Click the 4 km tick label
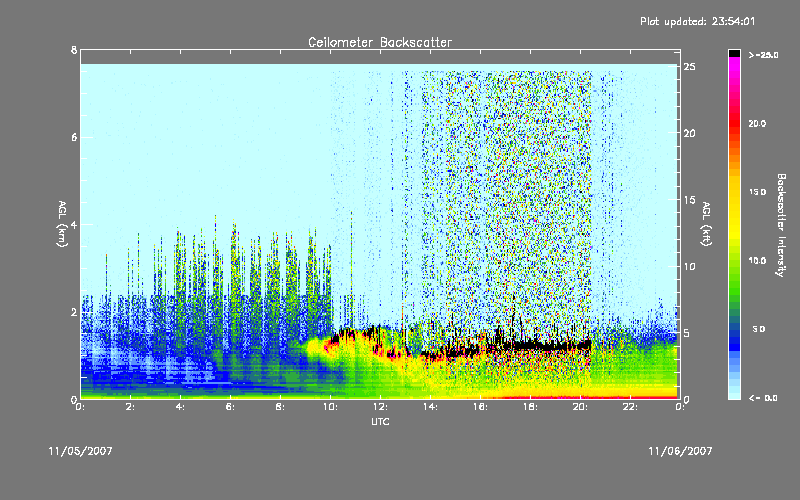The height and width of the screenshot is (500, 800). coord(74,224)
